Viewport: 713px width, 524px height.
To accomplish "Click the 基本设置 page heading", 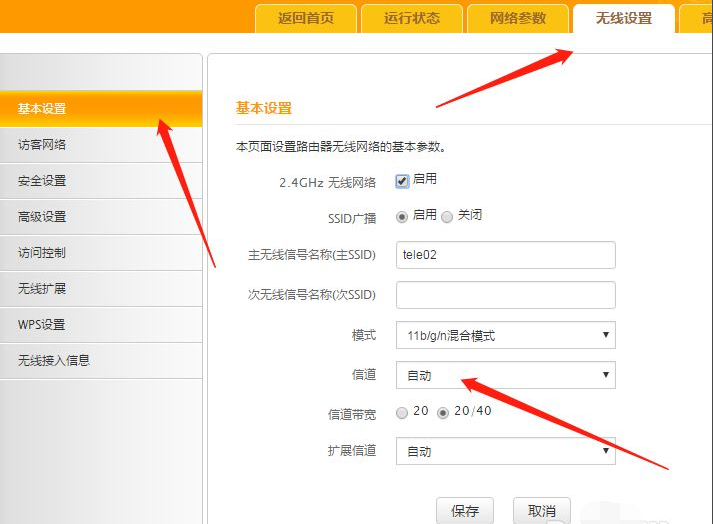I will pyautogui.click(x=264, y=108).
